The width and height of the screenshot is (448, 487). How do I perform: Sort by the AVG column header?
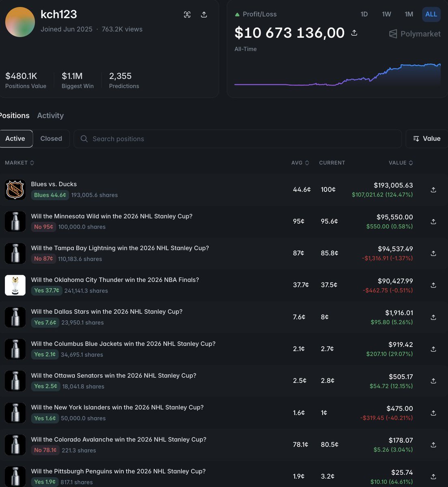tap(300, 163)
